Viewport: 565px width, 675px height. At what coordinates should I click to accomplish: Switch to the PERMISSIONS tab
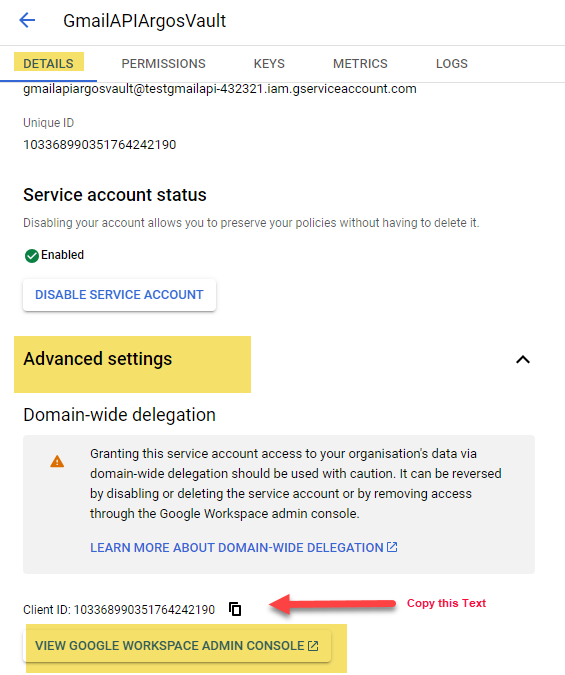tap(163, 64)
